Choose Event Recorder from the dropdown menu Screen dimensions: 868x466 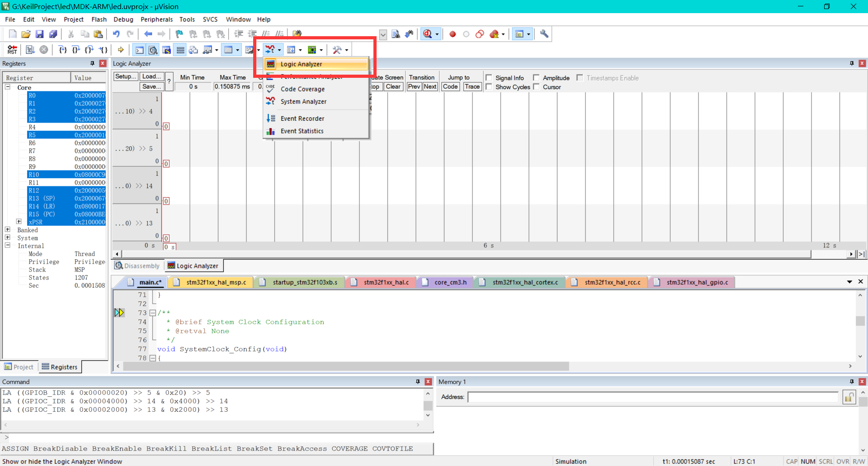[316, 119]
